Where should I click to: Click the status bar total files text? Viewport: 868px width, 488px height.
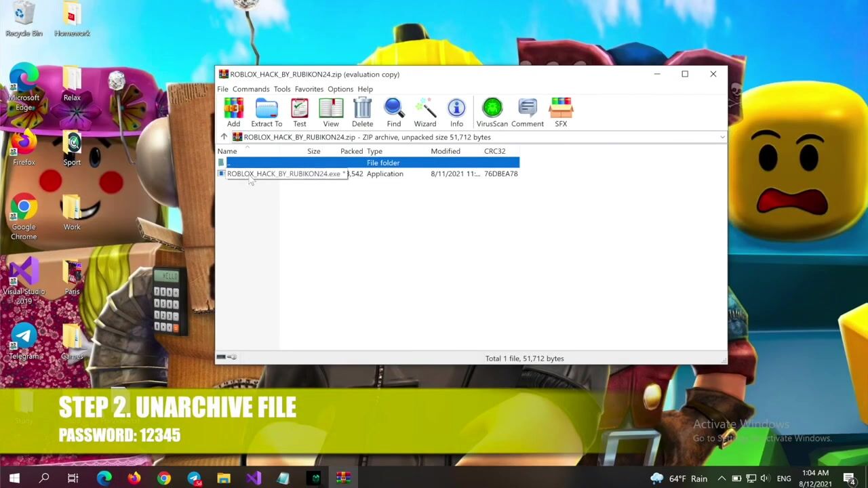click(524, 359)
